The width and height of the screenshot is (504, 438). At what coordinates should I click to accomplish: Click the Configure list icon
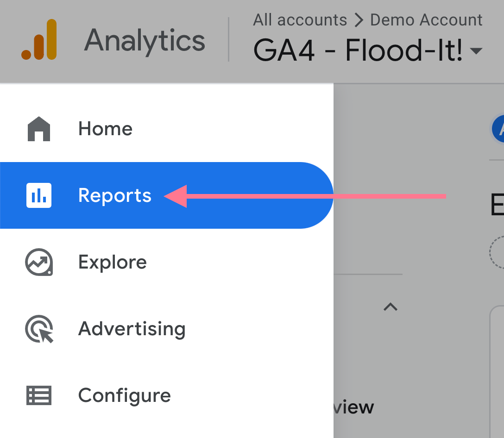(x=39, y=395)
